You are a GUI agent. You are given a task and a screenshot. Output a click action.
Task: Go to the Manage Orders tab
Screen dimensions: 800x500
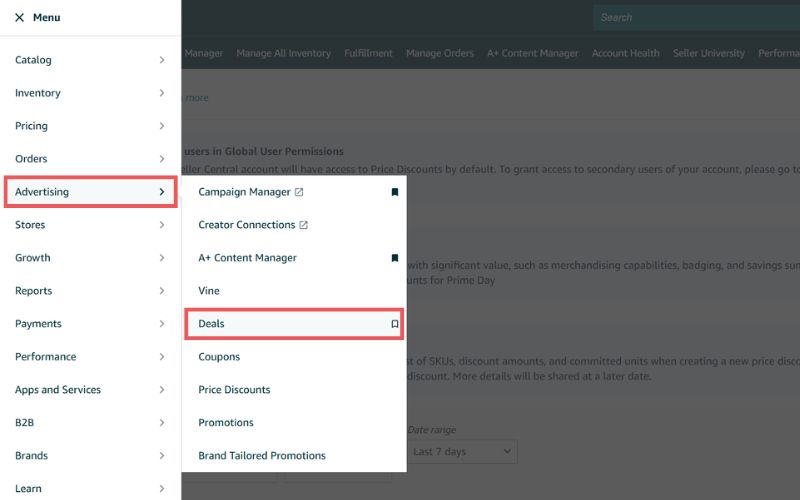click(x=439, y=53)
